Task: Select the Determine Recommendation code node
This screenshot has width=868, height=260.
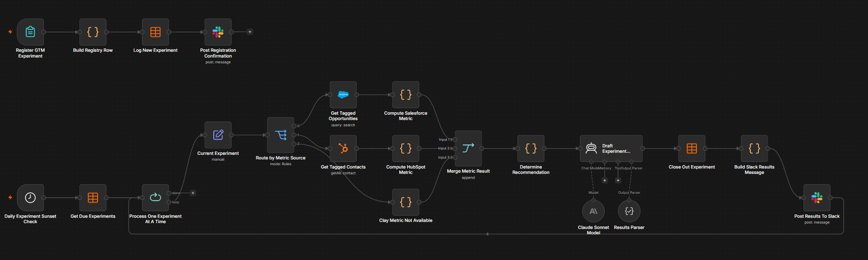Action: coord(531,148)
